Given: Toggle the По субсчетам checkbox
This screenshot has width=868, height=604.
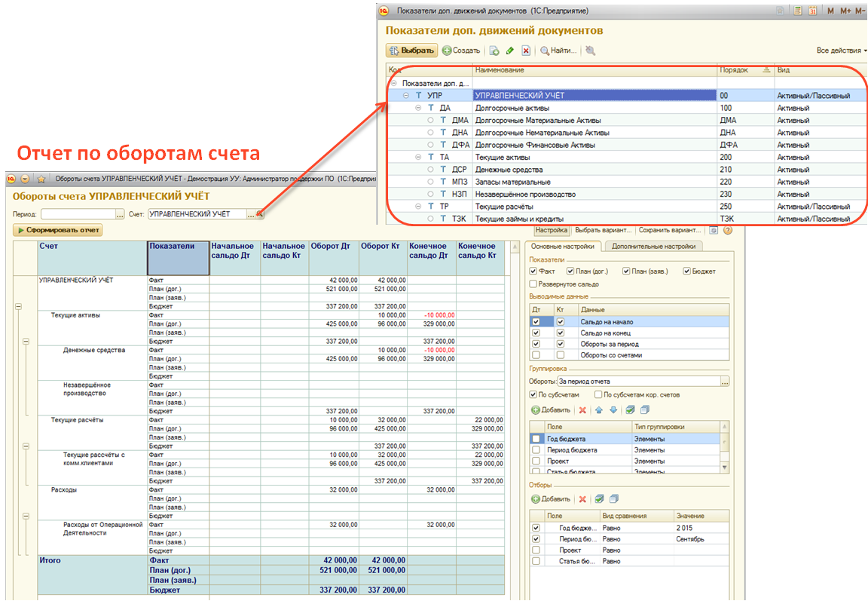Looking at the screenshot, I should (x=533, y=394).
